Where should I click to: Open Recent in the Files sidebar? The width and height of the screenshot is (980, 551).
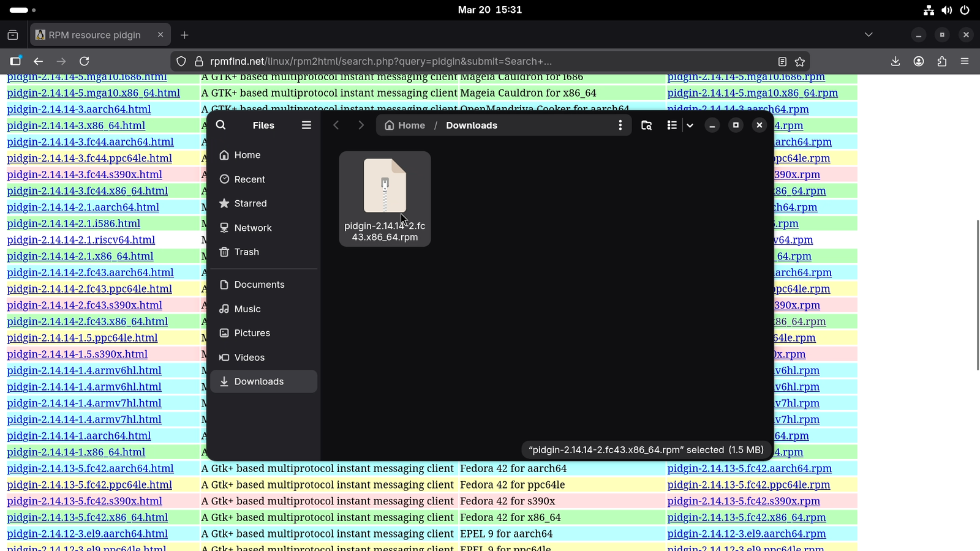pyautogui.click(x=263, y=179)
